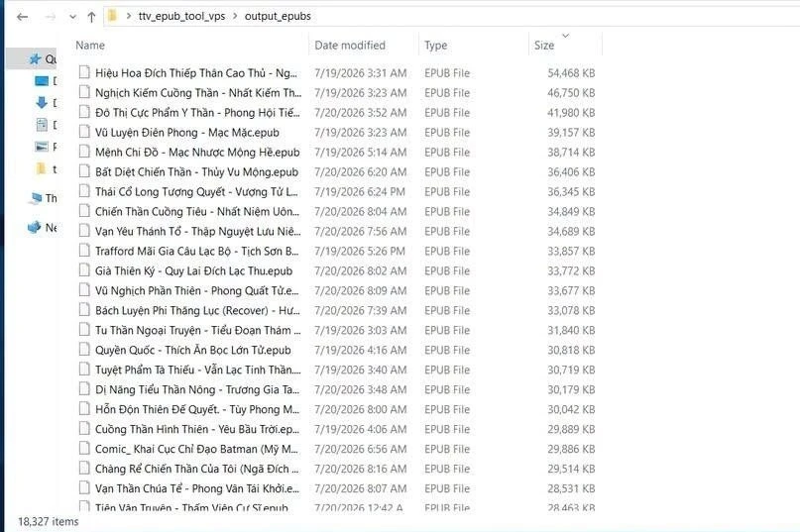Image resolution: width=800 pixels, height=532 pixels.
Task: Click size value 39,157 KB
Action: coord(571,133)
